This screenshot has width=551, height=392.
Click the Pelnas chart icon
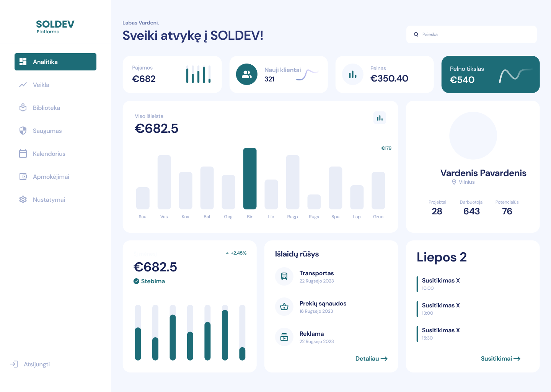coord(352,74)
